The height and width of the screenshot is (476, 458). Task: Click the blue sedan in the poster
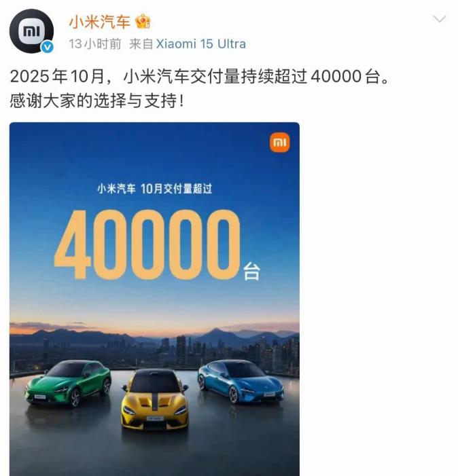pyautogui.click(x=241, y=381)
